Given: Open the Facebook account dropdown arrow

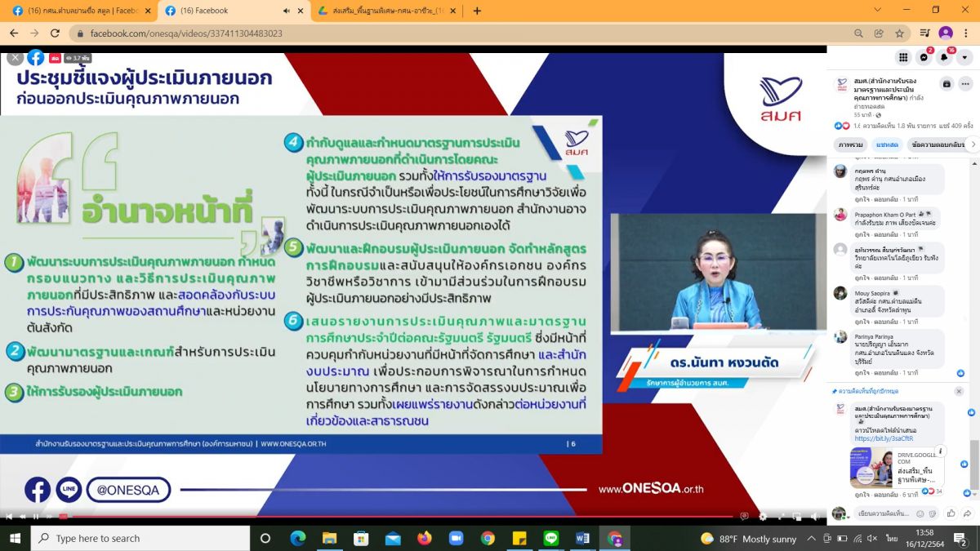Looking at the screenshot, I should [964, 57].
